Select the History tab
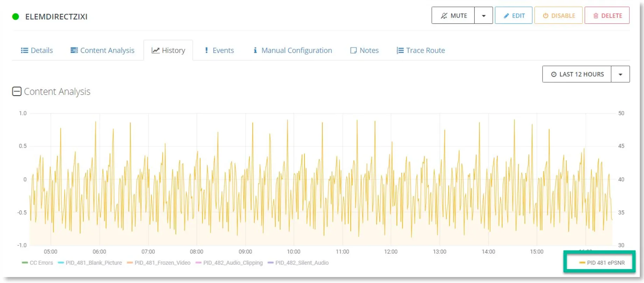The image size is (644, 283). click(168, 50)
